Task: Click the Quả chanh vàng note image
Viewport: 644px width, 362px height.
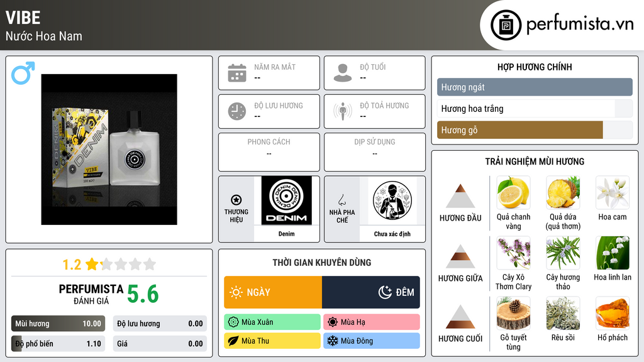Action: click(x=513, y=192)
